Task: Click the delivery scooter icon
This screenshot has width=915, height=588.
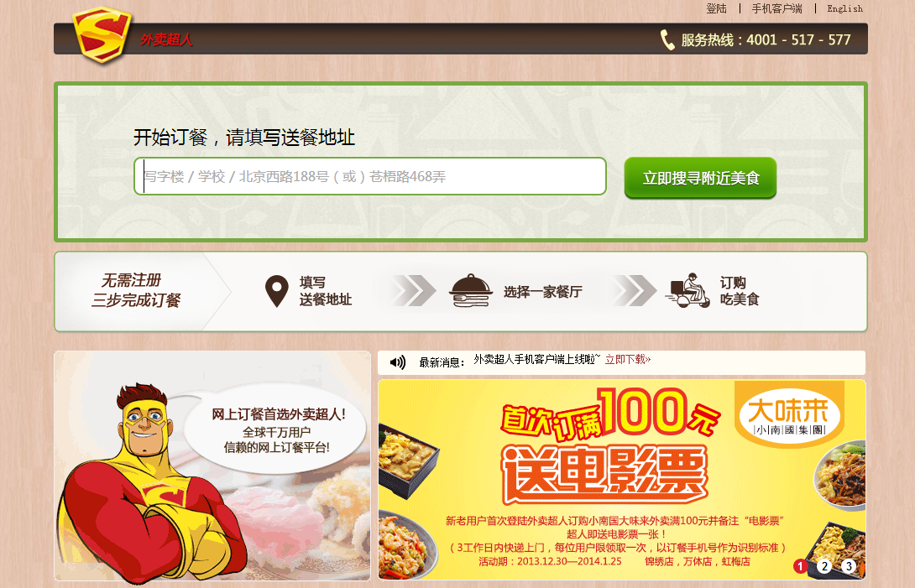Action: [688, 290]
